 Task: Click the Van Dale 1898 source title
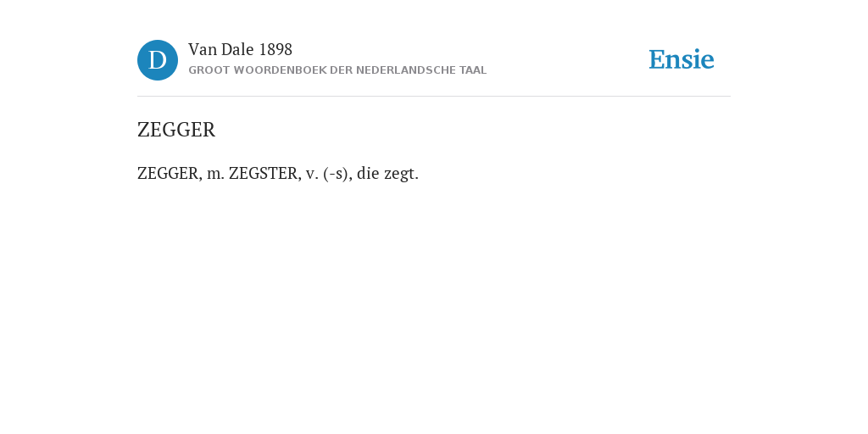[240, 50]
